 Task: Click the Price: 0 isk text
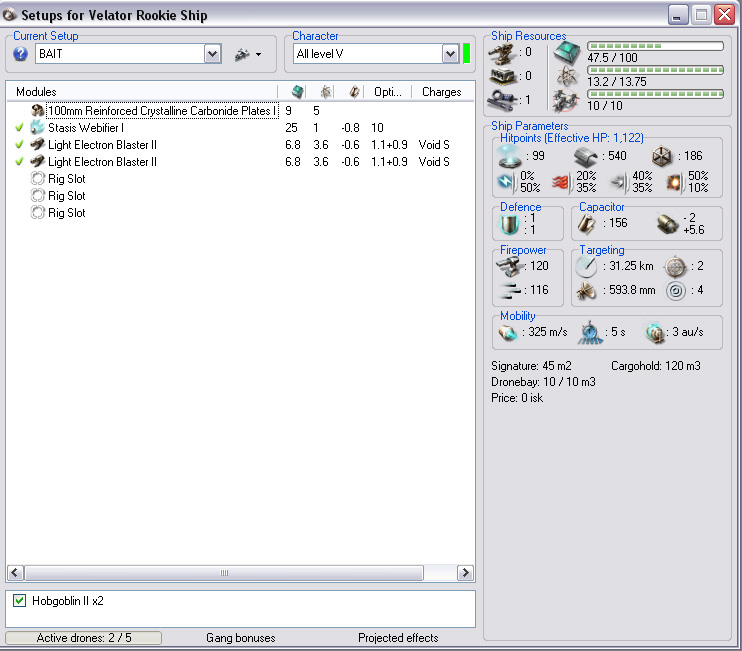[517, 398]
